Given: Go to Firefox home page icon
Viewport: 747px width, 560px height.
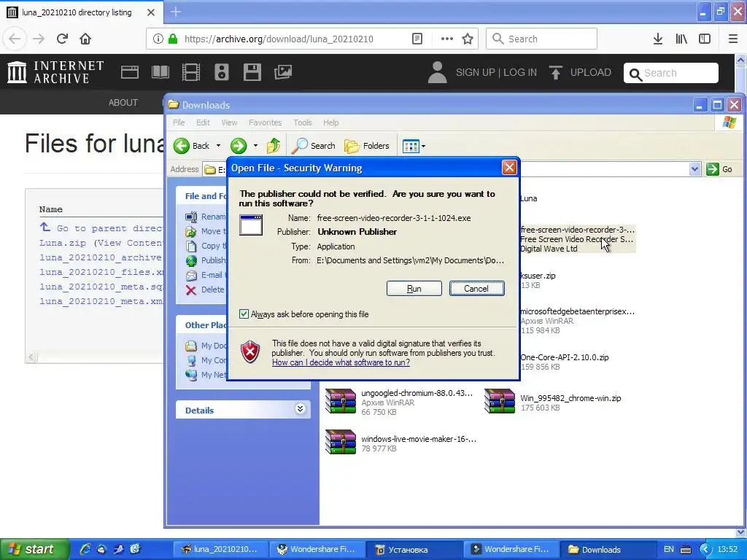Looking at the screenshot, I should pyautogui.click(x=85, y=39).
